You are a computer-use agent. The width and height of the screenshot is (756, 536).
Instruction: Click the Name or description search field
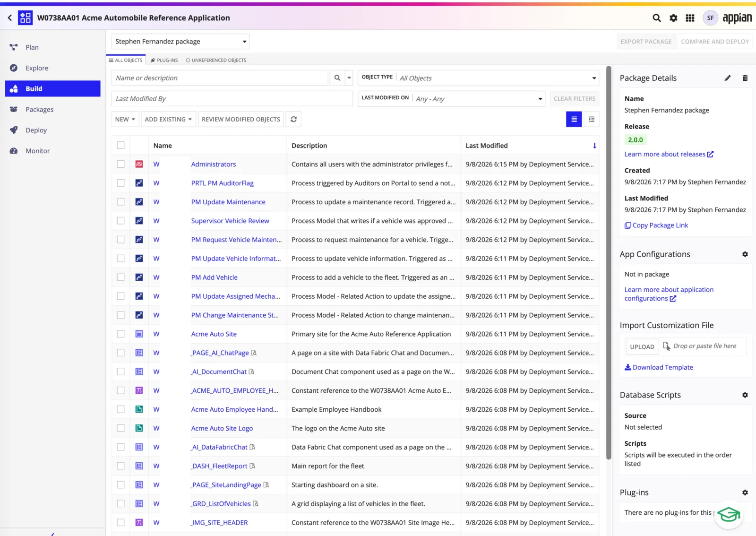[220, 78]
